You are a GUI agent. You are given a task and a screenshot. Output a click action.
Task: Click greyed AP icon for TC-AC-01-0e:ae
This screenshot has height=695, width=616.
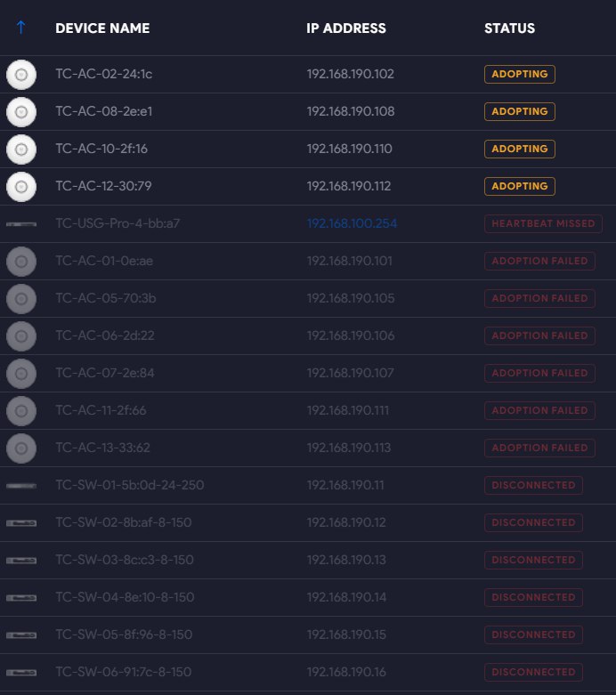click(21, 262)
